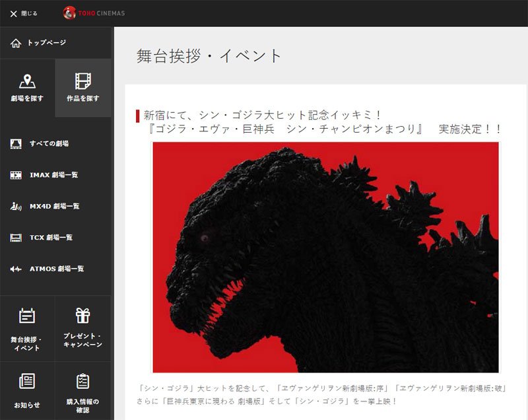
Task: Choose the すべての劇場 menu label
Action: point(49,143)
